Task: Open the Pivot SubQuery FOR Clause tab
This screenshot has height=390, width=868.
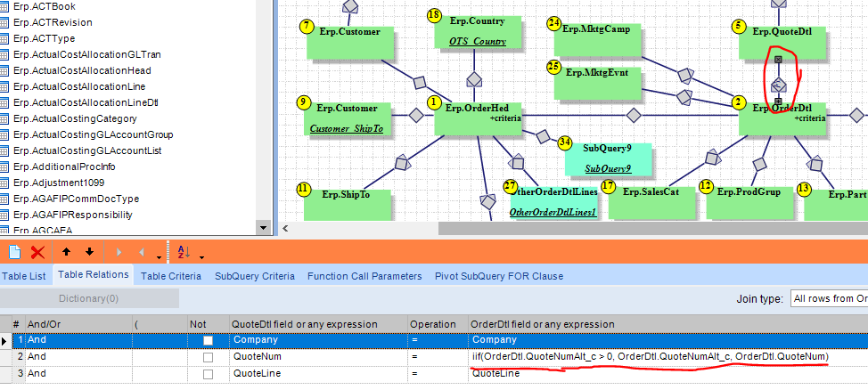Action: pos(499,276)
